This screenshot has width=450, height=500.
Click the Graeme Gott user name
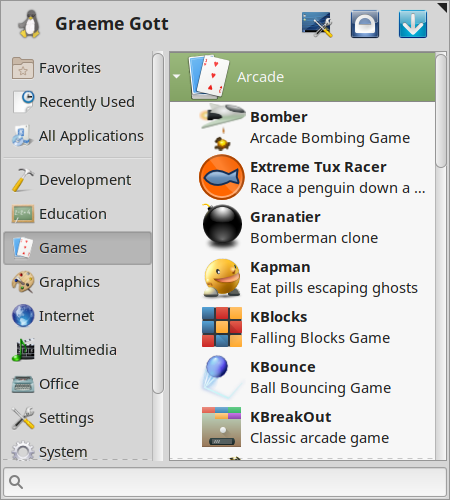pos(112,24)
